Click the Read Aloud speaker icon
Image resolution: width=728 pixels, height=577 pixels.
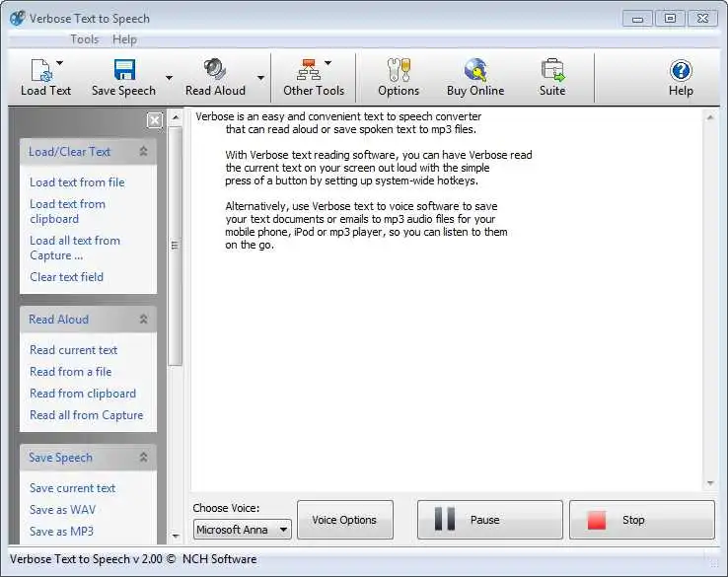point(215,69)
